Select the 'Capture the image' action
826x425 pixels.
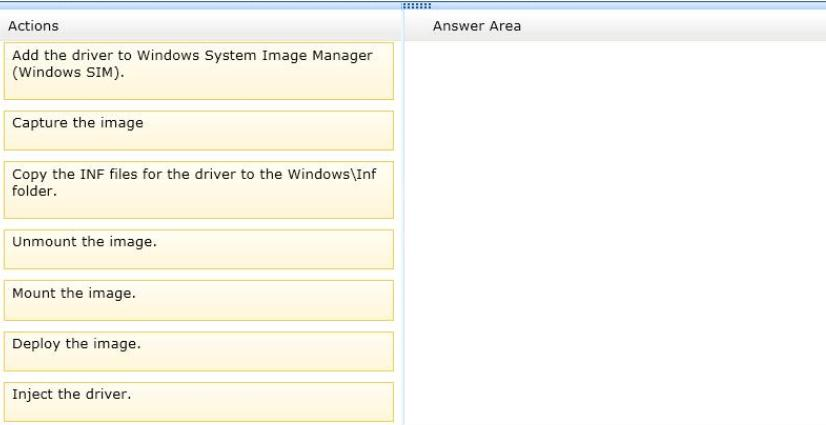199,131
